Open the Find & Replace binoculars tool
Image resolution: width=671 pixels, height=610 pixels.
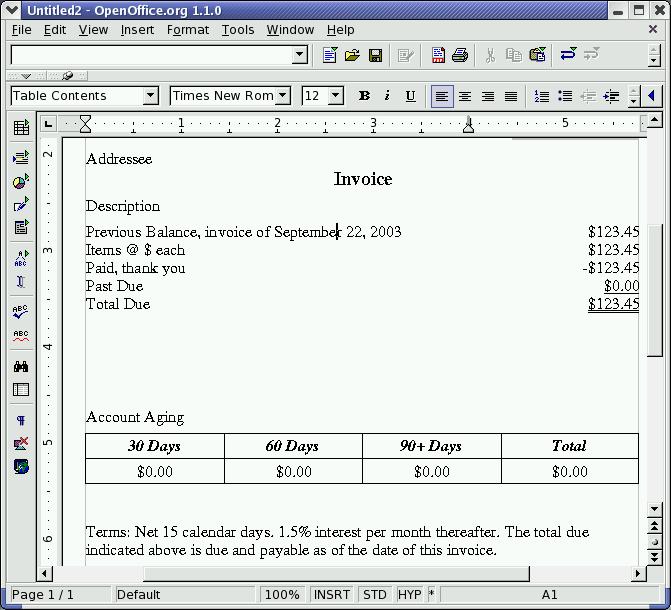pyautogui.click(x=21, y=367)
